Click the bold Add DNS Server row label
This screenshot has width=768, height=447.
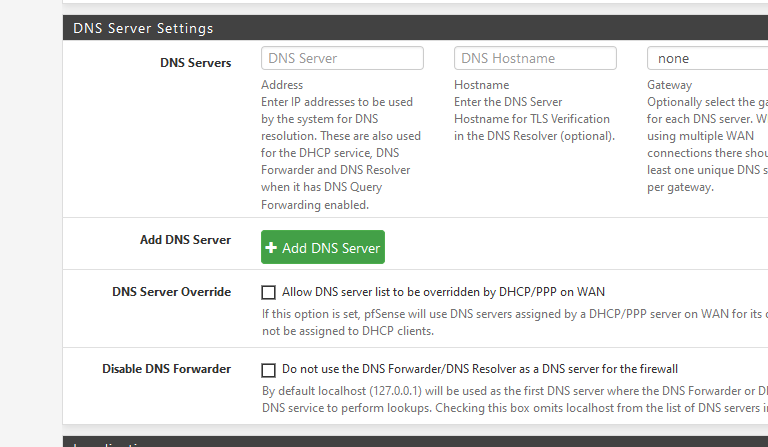[185, 239]
